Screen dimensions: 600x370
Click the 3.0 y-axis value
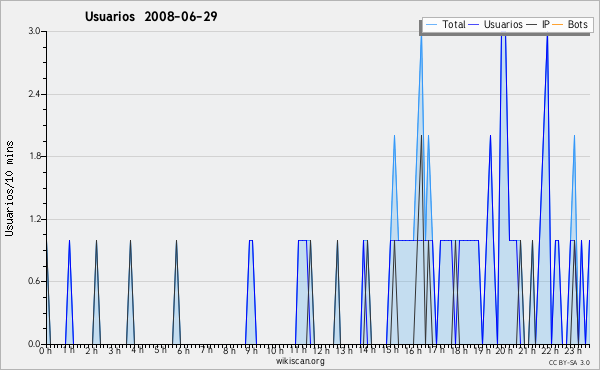pyautogui.click(x=34, y=31)
